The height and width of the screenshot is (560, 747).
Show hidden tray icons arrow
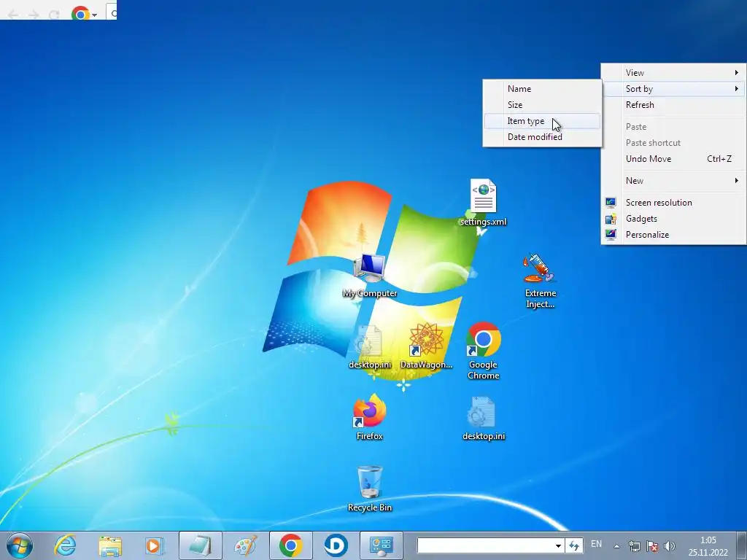click(616, 546)
